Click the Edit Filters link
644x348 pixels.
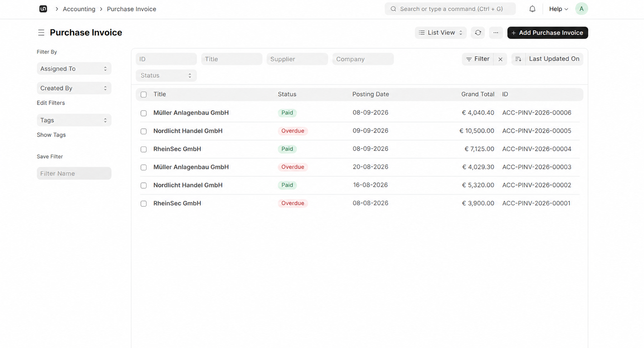tap(51, 103)
